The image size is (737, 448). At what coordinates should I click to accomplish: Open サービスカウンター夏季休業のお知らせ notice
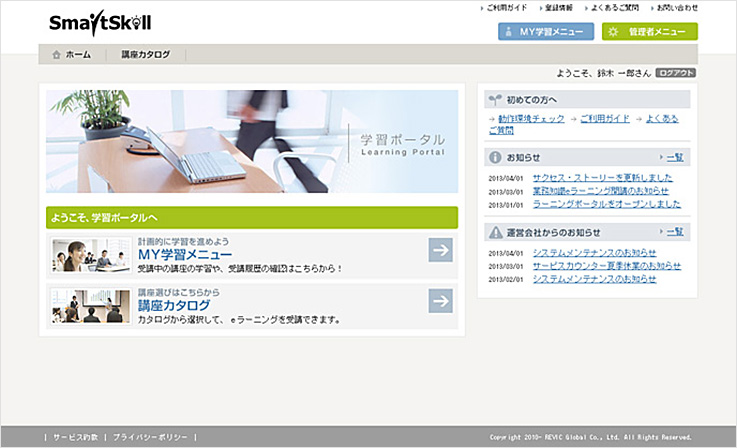606,266
